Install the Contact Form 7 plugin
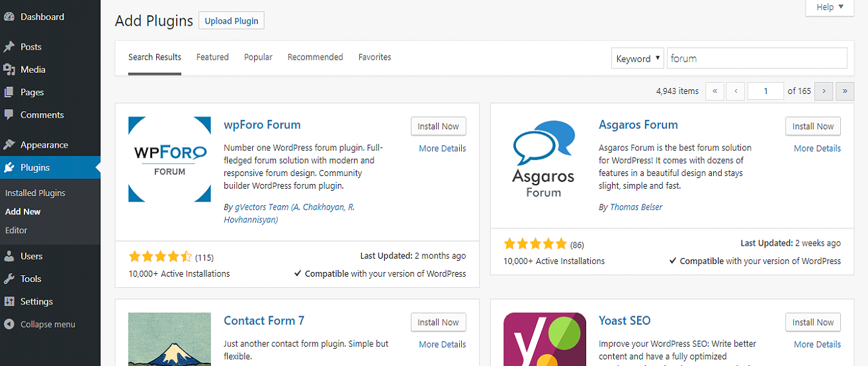The height and width of the screenshot is (366, 868). coord(438,322)
